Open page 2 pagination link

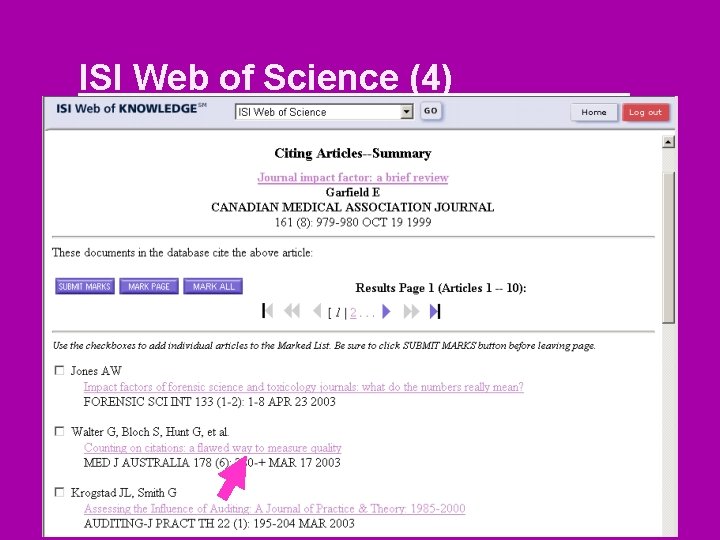(353, 313)
